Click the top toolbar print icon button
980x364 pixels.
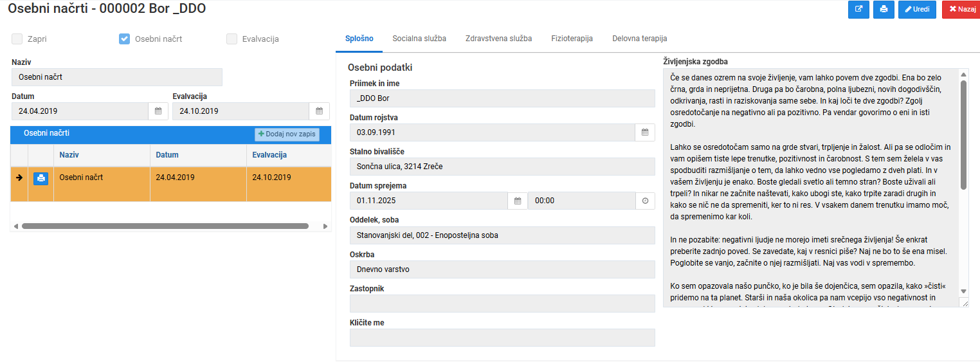884,10
